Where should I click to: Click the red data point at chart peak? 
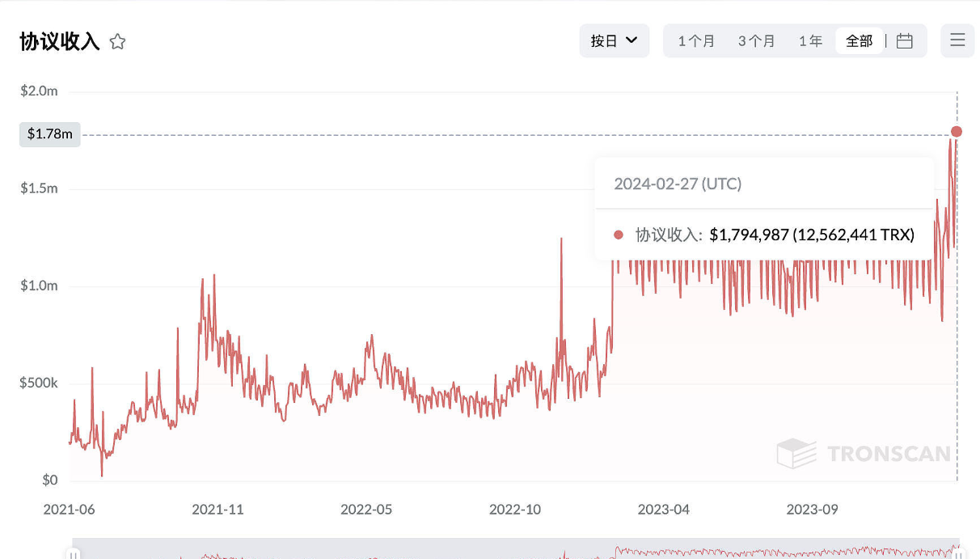pos(957,131)
